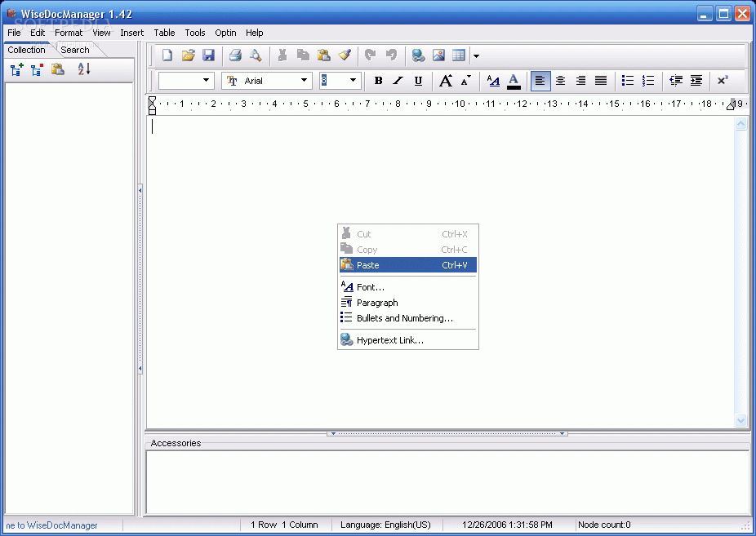This screenshot has width=756, height=536.
Task: Toggle numbered list
Action: pyautogui.click(x=648, y=81)
